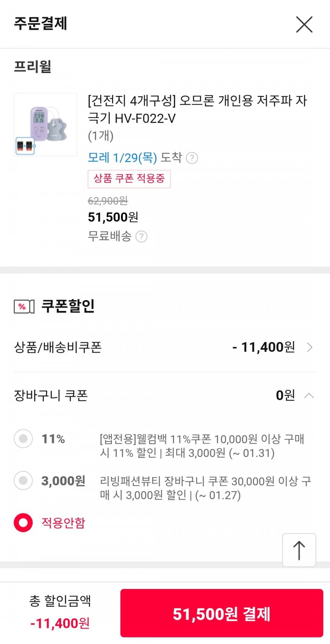Collapse the 장바구니 쿠폰 section arrow
This screenshot has width=330, height=644.
309,396
